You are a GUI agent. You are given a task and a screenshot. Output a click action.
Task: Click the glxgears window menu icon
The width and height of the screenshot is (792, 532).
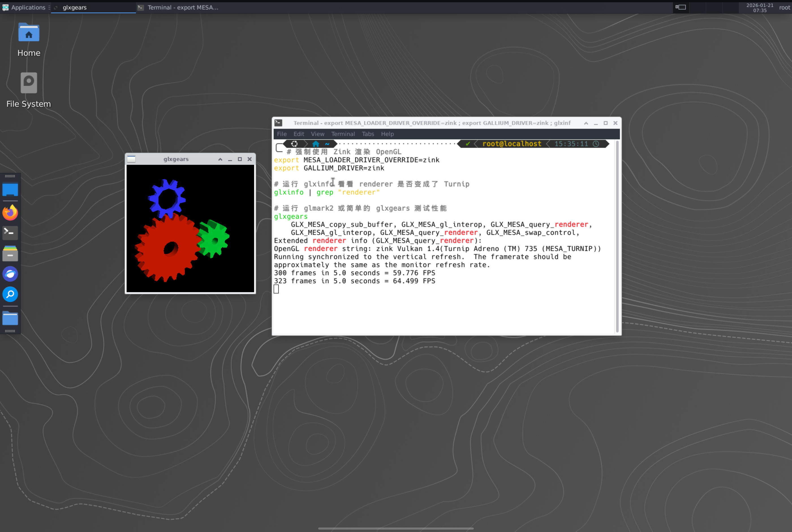pos(132,159)
